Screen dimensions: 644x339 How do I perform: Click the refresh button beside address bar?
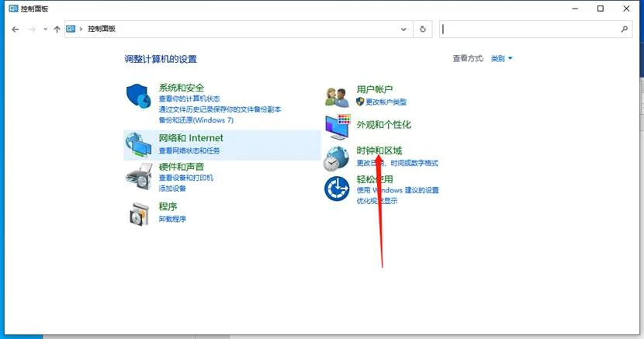423,29
